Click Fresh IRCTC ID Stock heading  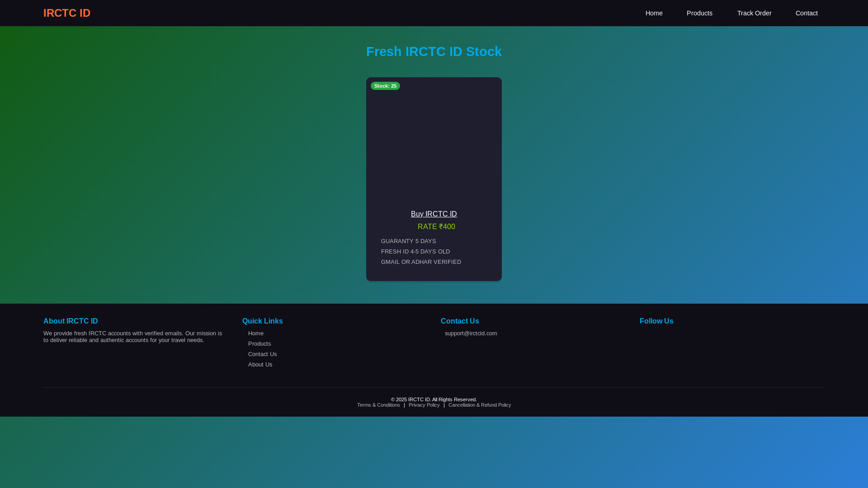click(x=434, y=52)
